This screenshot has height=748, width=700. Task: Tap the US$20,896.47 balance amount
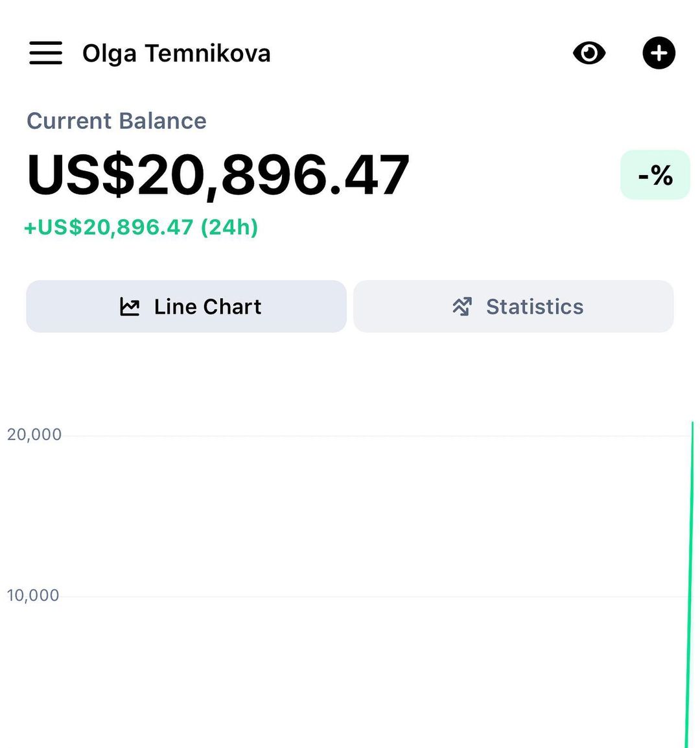[218, 175]
